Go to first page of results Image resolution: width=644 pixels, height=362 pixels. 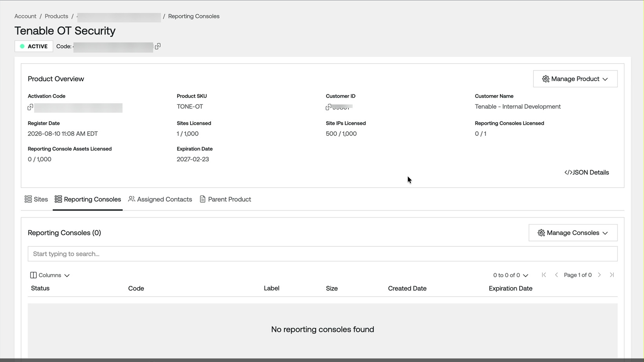544,275
